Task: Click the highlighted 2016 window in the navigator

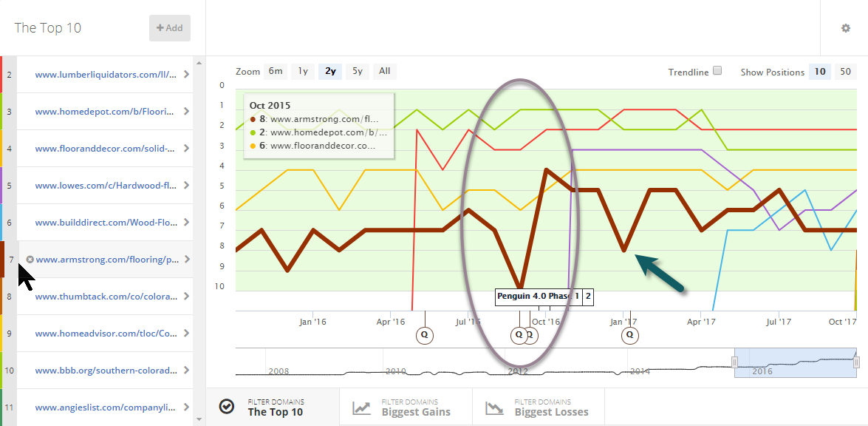Action: click(796, 363)
